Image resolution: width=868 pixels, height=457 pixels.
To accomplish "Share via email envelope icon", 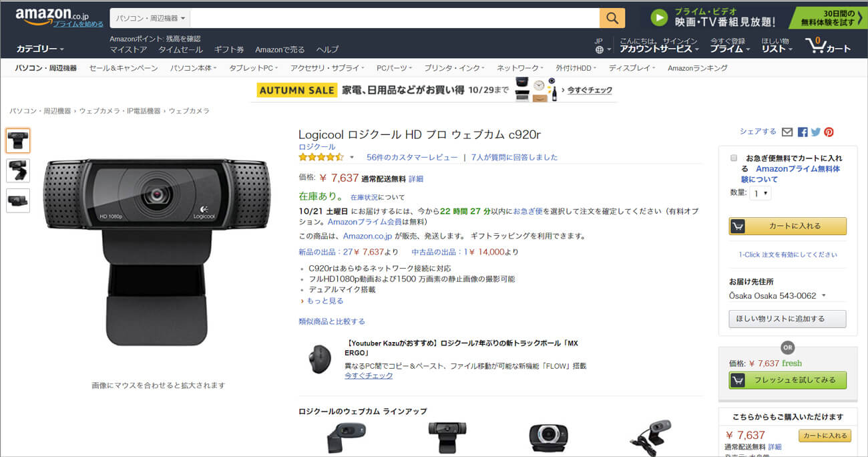I will coord(787,132).
